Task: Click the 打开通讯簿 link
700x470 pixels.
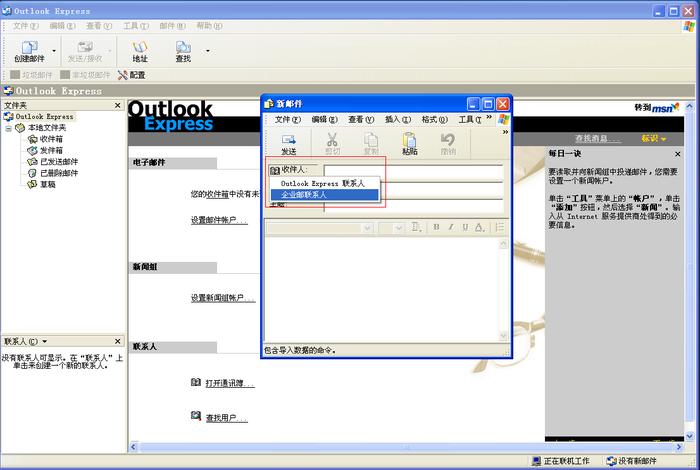Action: 230,383
